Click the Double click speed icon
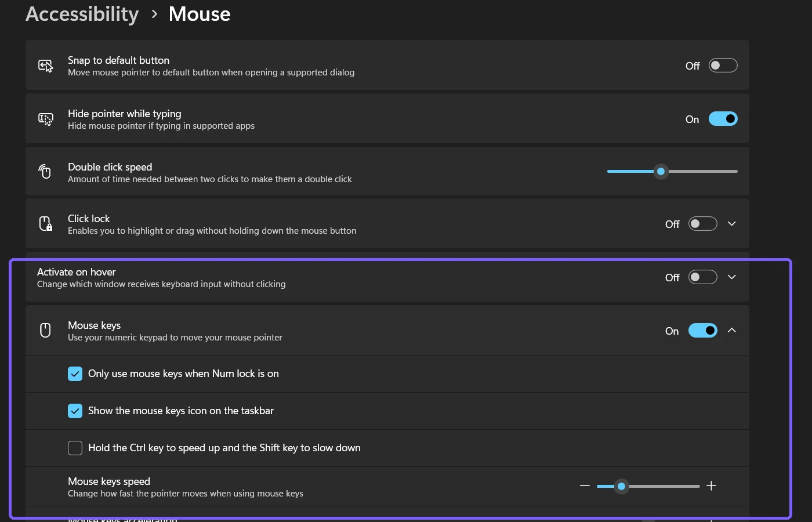Screen dimensions: 812x522 [45, 172]
